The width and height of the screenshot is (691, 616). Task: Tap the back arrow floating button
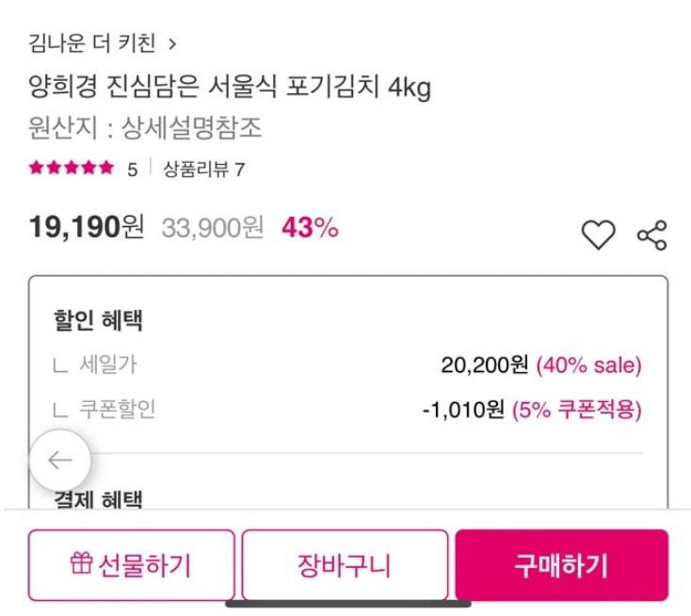pyautogui.click(x=60, y=460)
